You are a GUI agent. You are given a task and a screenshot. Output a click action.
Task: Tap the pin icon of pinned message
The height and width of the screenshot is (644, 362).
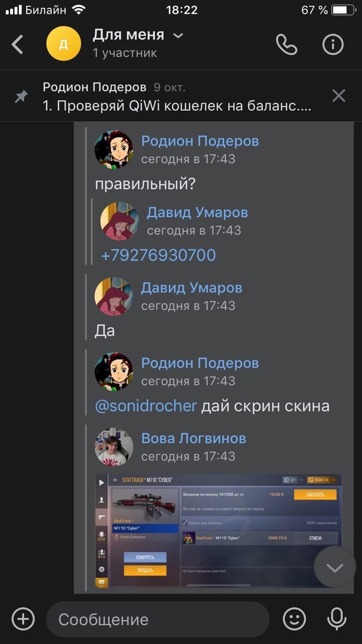click(21, 97)
